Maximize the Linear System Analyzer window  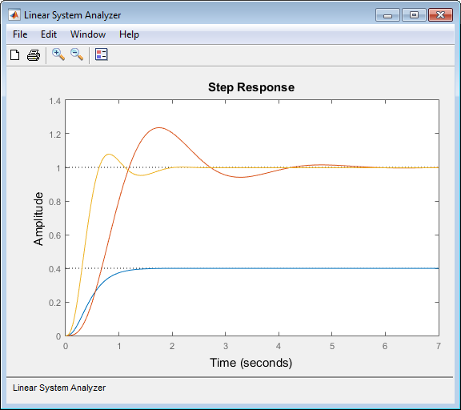tap(414, 15)
